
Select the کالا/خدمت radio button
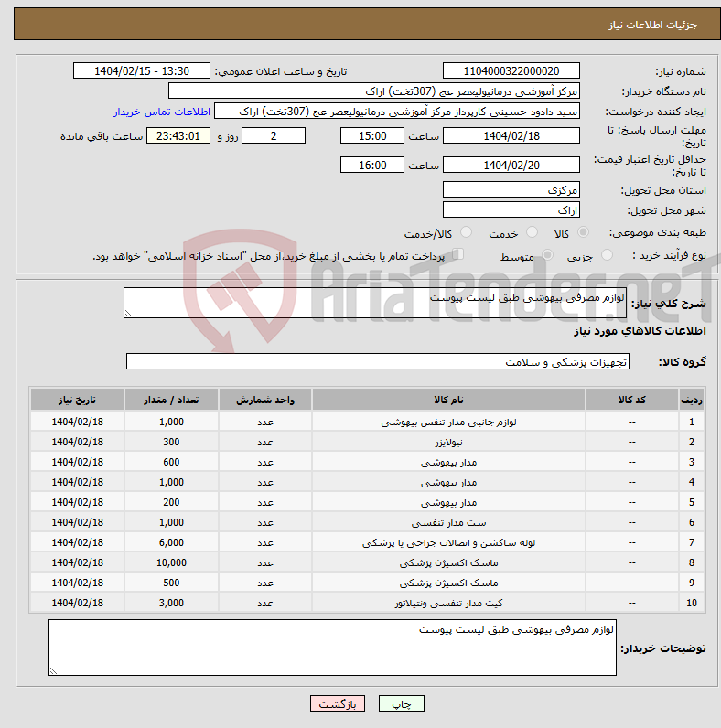(466, 232)
